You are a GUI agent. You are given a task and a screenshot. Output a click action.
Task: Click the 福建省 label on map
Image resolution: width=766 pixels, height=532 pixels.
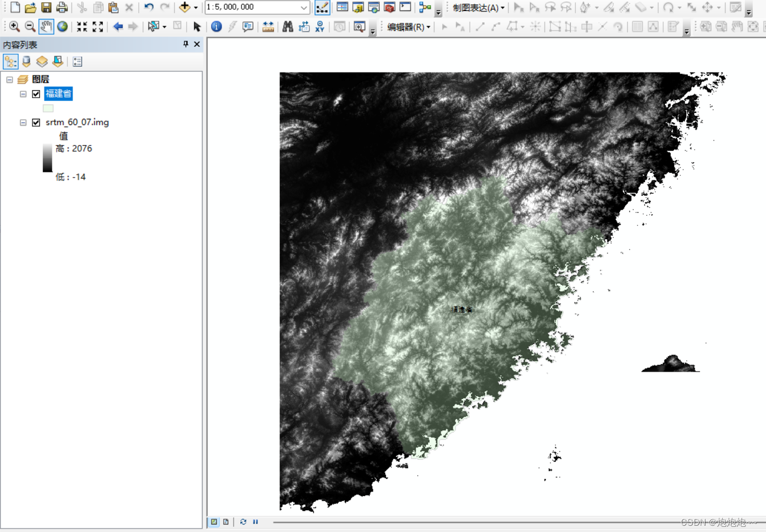[x=462, y=310]
